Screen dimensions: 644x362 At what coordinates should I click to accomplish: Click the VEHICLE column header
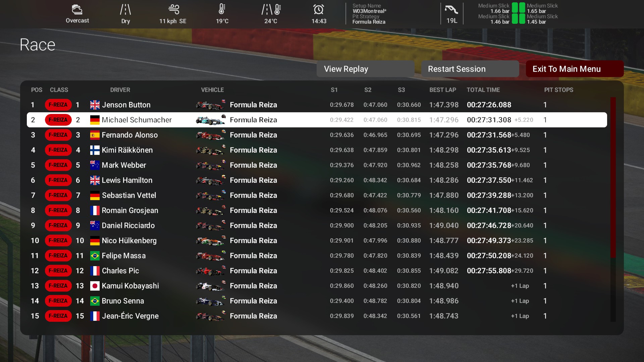212,90
